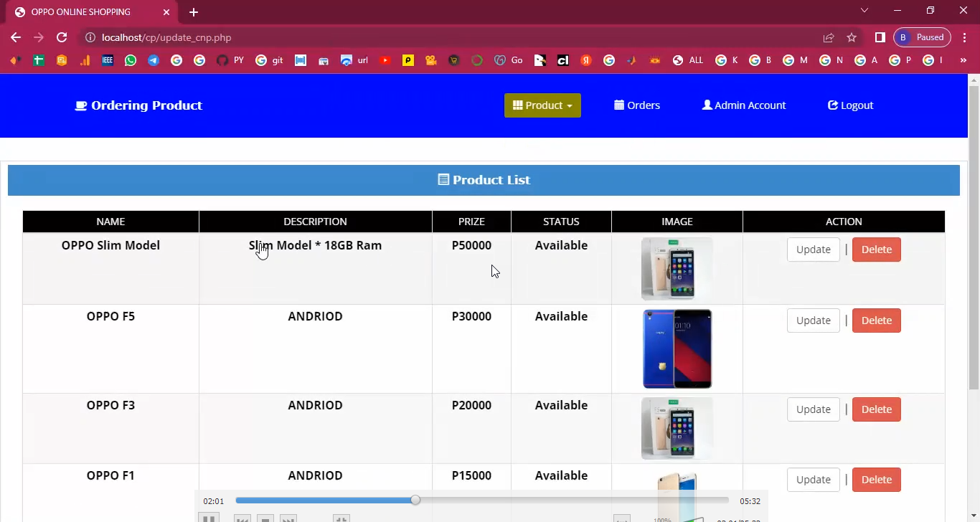The height and width of the screenshot is (522, 980).
Task: Click the video seek slider handle
Action: click(x=415, y=500)
